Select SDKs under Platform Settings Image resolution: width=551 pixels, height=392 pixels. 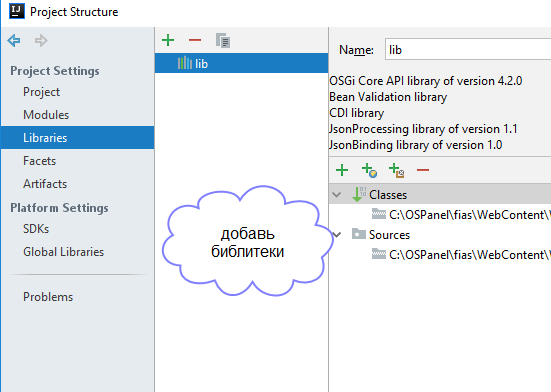[36, 229]
